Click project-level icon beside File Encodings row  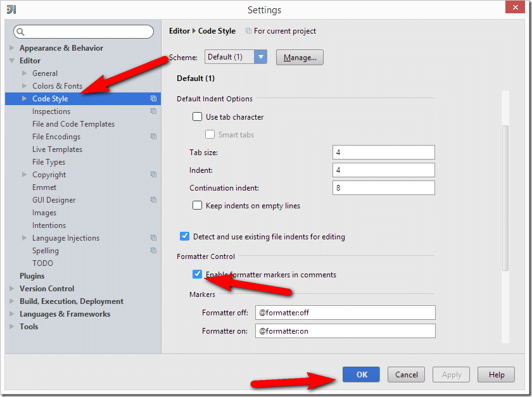click(x=153, y=136)
